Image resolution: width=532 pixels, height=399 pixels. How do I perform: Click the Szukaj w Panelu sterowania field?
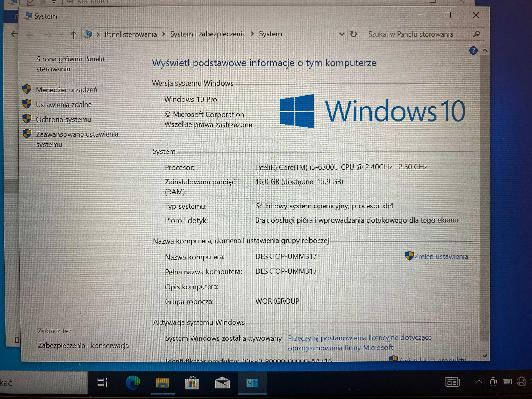coord(424,34)
